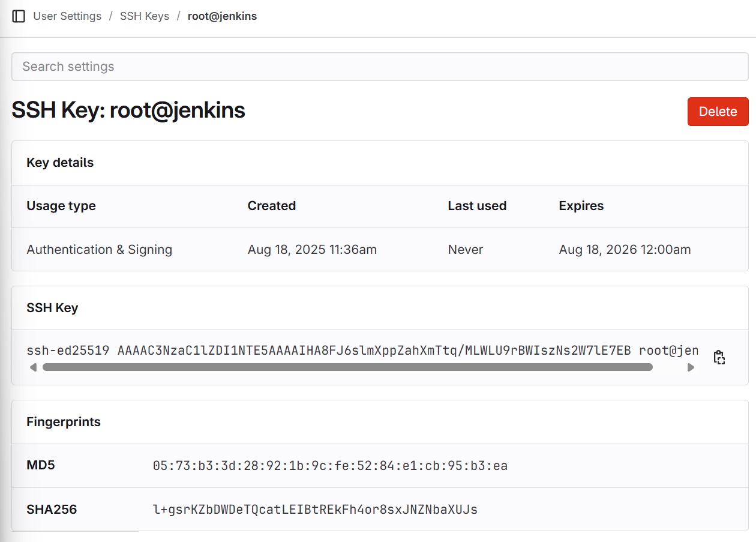Image resolution: width=756 pixels, height=542 pixels.
Task: Open User Settings breadcrumb
Action: 67,16
